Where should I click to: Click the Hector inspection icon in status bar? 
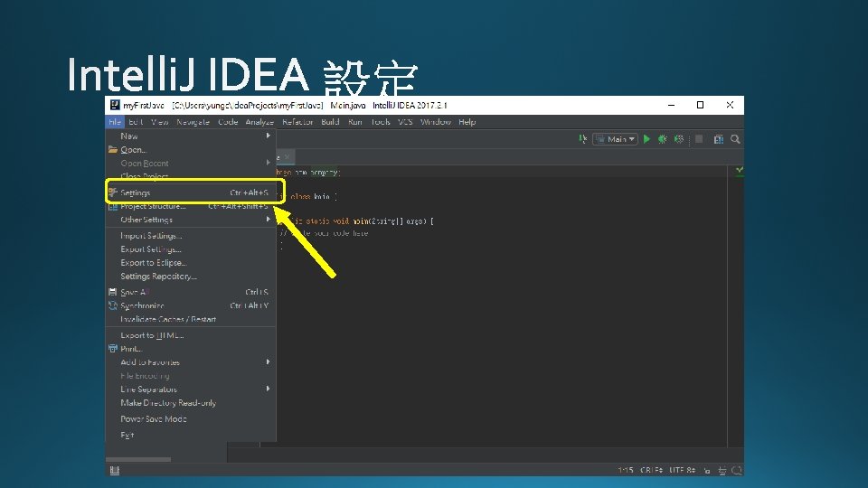click(x=722, y=470)
